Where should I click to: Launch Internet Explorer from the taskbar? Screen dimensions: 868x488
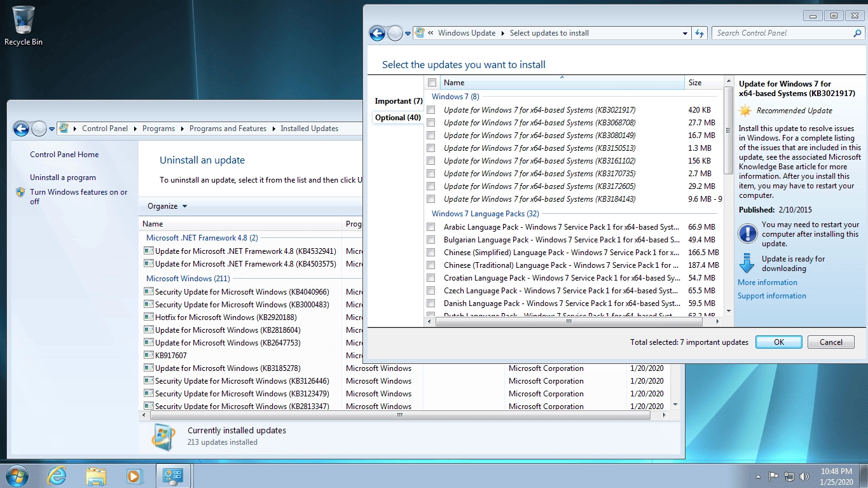[x=57, y=475]
